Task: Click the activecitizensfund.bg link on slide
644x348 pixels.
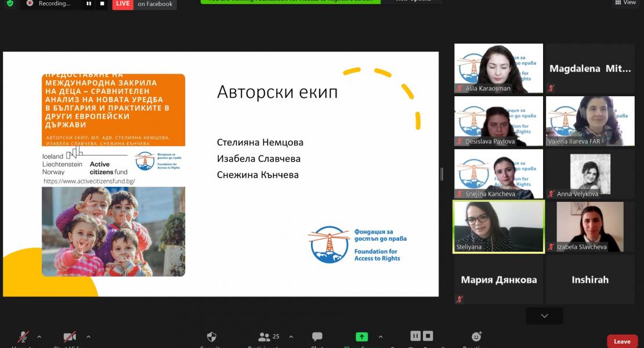Action: pyautogui.click(x=89, y=181)
